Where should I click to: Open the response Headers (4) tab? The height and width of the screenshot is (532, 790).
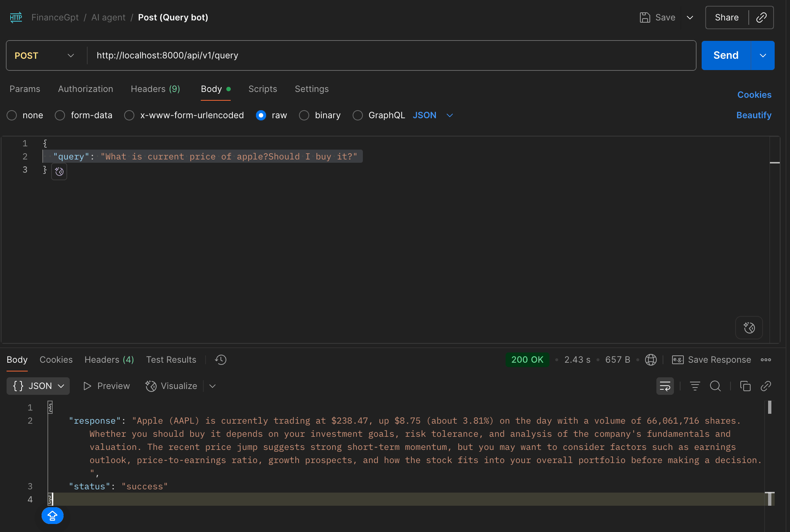109,360
